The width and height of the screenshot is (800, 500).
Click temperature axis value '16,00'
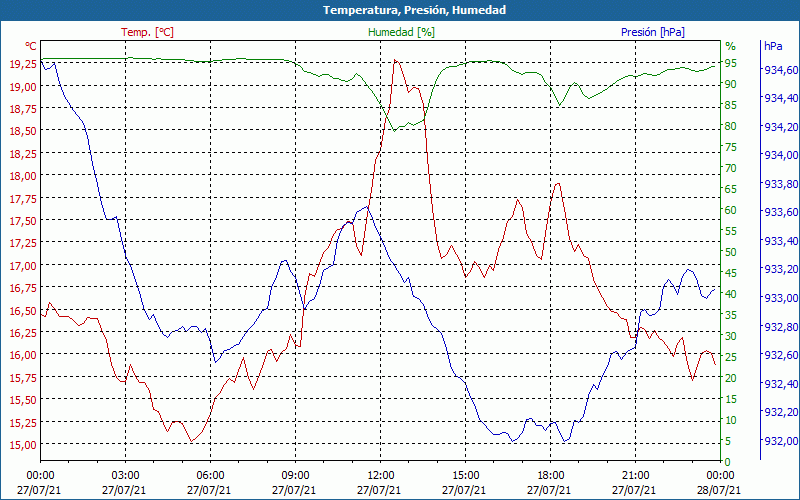point(23,355)
